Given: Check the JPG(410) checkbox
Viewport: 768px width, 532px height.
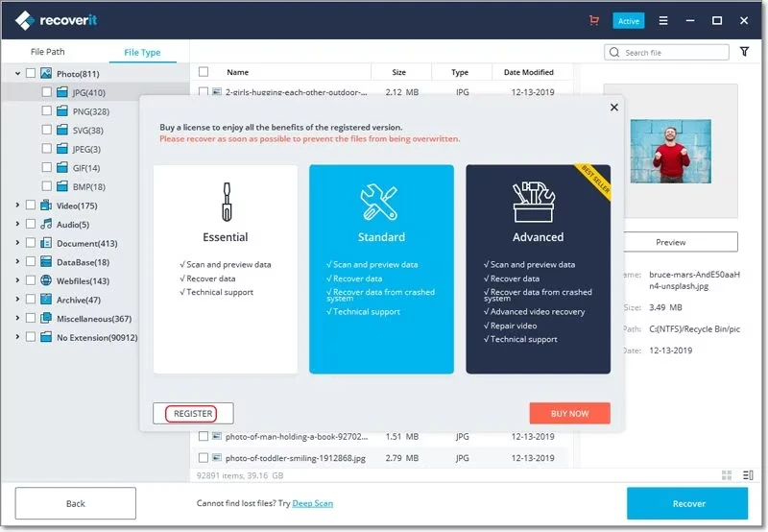Looking at the screenshot, I should (46, 91).
